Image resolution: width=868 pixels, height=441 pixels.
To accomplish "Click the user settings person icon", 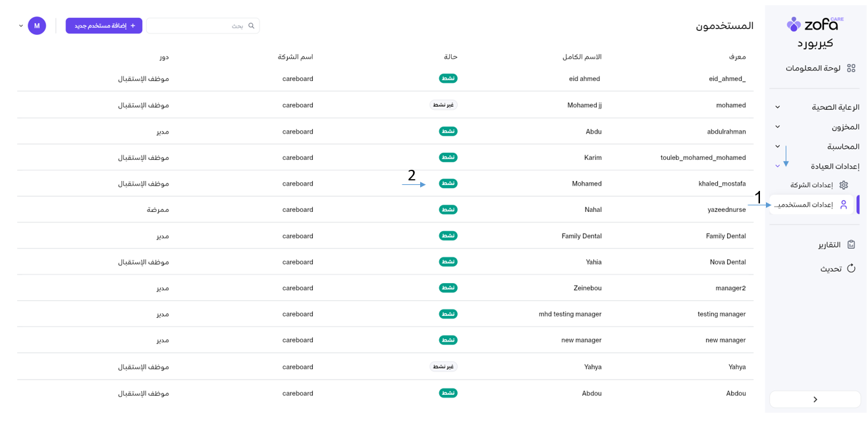I will (x=844, y=205).
